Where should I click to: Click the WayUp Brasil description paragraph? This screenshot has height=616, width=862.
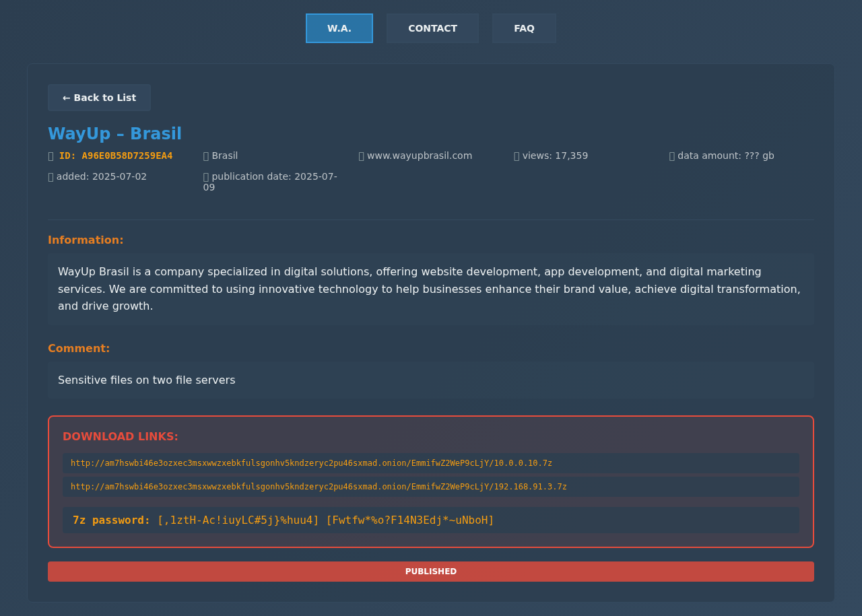pos(431,289)
